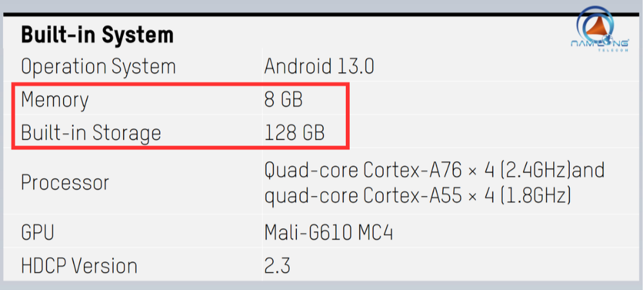Select the 2.3 HDCP version value
The height and width of the screenshot is (290, 644).
coord(278,266)
